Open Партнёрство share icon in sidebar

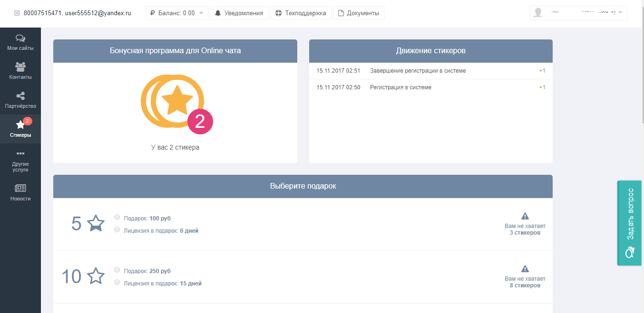click(x=20, y=96)
